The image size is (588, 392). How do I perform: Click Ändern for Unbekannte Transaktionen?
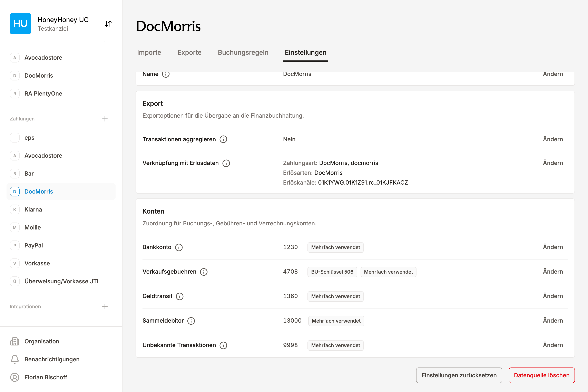point(553,345)
